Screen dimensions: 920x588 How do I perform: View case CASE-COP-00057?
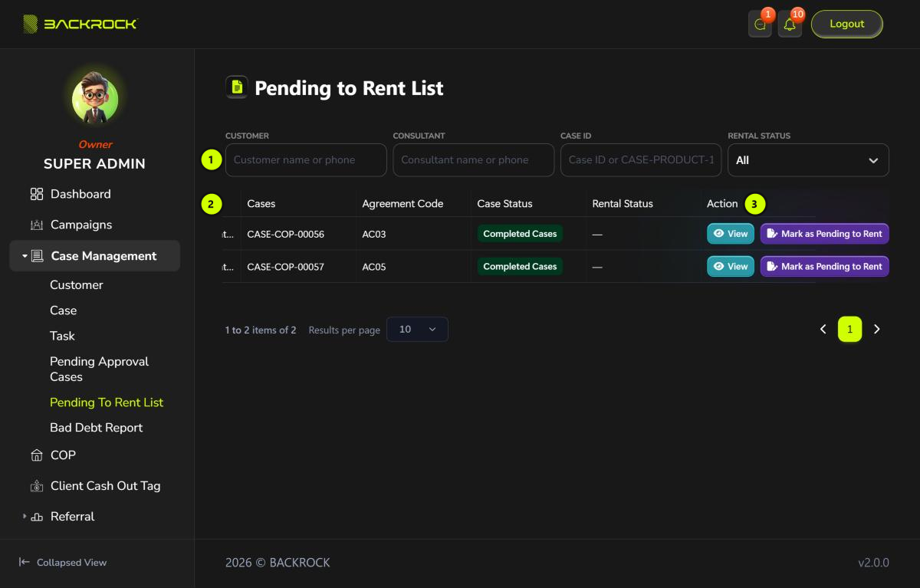click(x=731, y=266)
